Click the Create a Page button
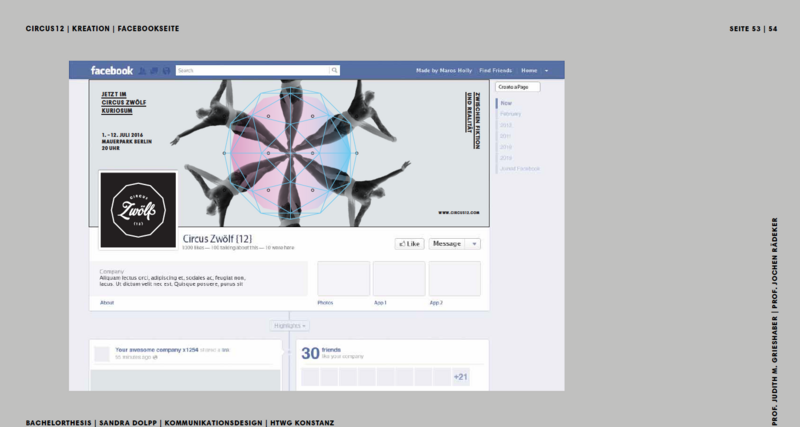The width and height of the screenshot is (800, 427). click(x=518, y=87)
